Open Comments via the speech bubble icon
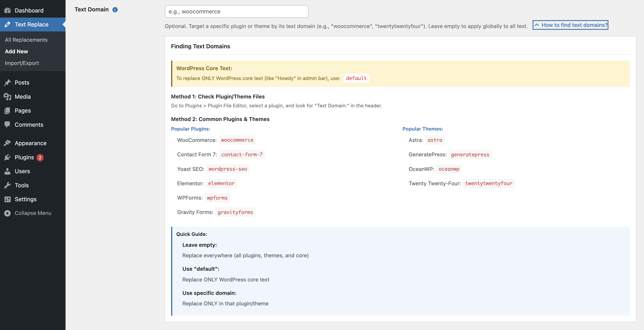This screenshot has height=330, width=644. (x=8, y=124)
